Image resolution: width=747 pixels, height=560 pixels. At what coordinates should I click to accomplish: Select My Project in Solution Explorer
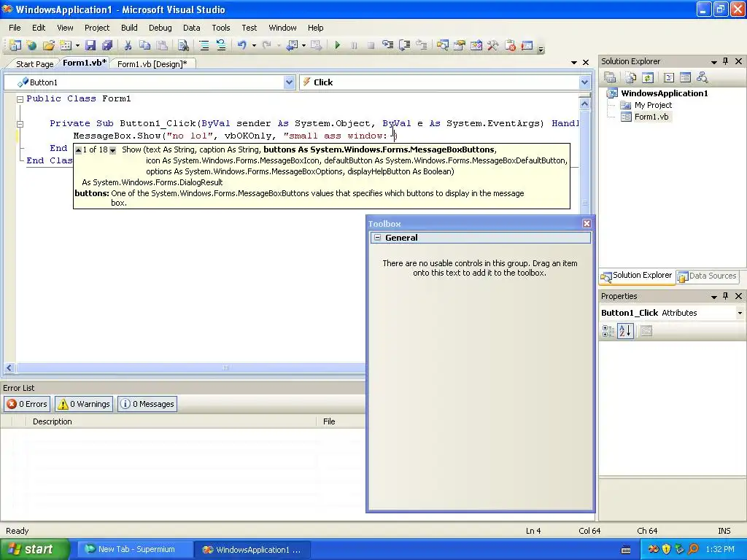(x=653, y=105)
